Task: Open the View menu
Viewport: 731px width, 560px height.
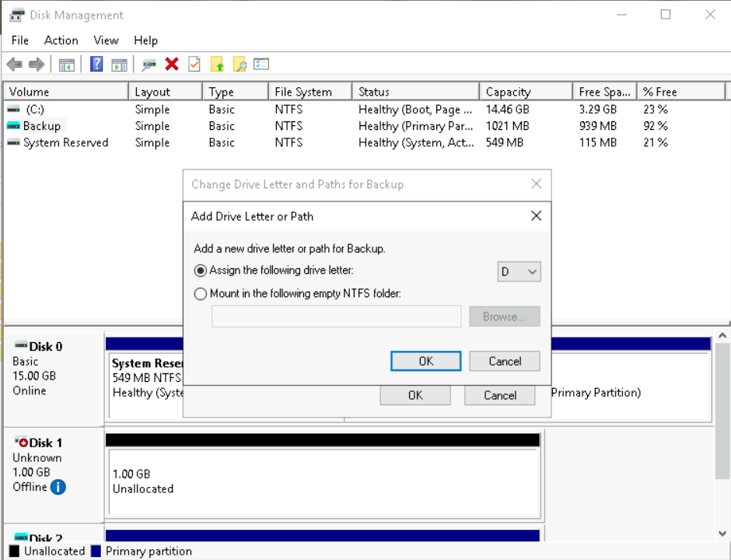Action: tap(106, 40)
